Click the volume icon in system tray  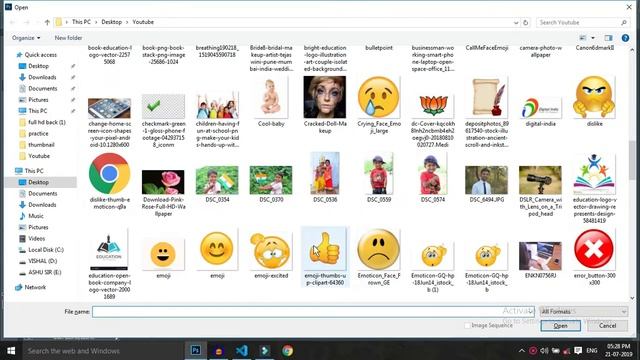544,351
